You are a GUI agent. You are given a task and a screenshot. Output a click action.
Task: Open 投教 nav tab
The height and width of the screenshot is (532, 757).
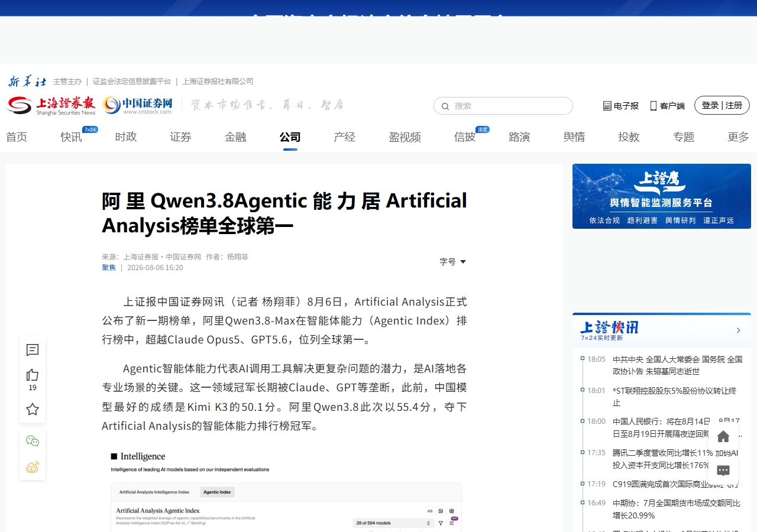tap(629, 137)
